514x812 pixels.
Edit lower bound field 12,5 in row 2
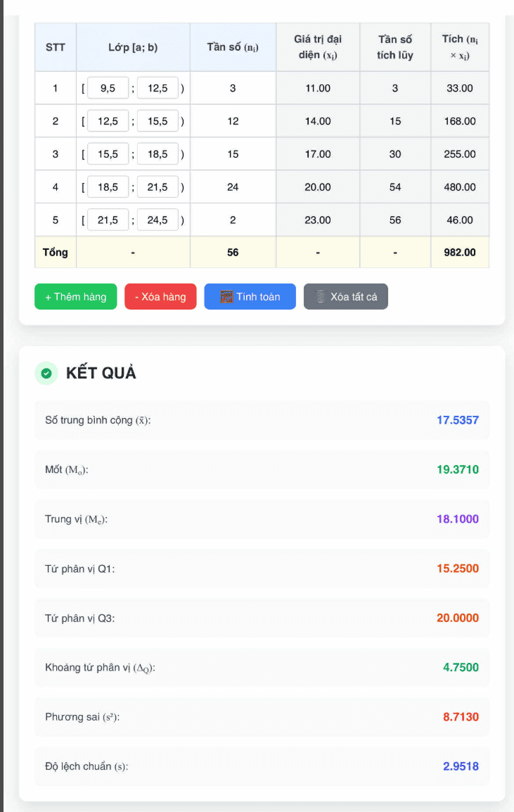[108, 121]
